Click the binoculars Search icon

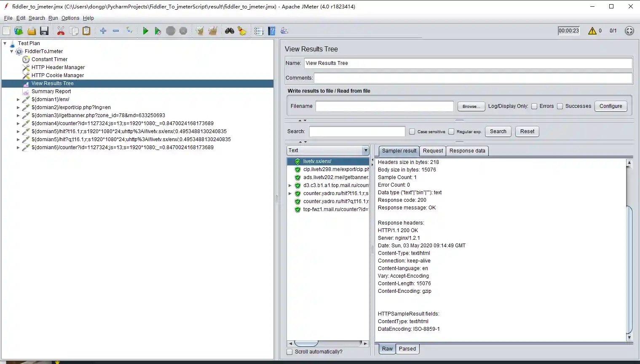coord(229,31)
